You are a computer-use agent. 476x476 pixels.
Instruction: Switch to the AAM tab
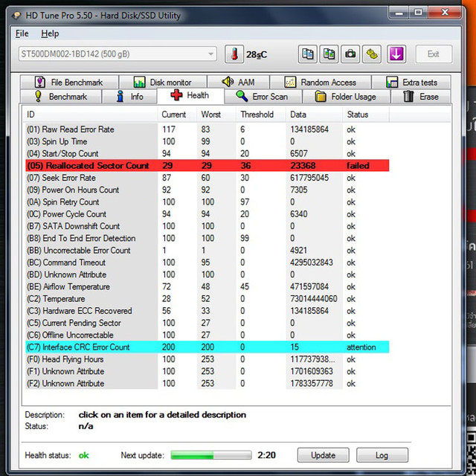[x=238, y=83]
